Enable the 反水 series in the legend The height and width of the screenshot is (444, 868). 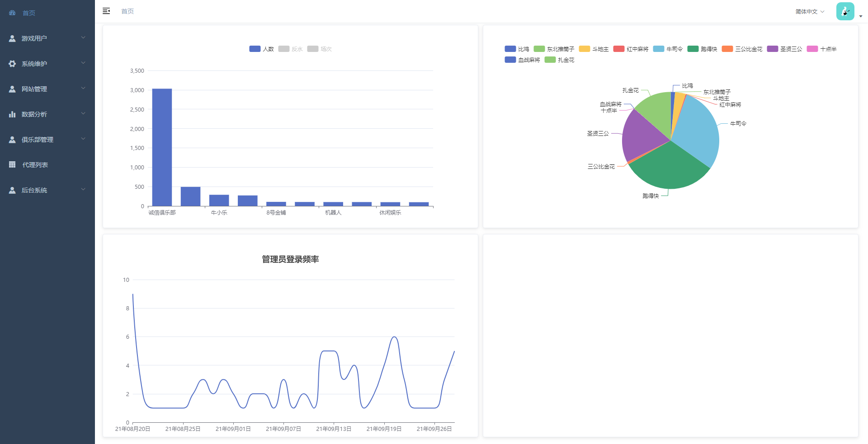click(284, 49)
